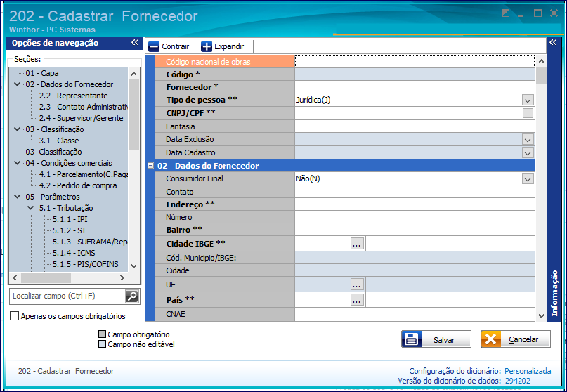The height and width of the screenshot is (392, 567).
Task: Select 4.2 - Pedido de compra tree item
Action: 78,185
